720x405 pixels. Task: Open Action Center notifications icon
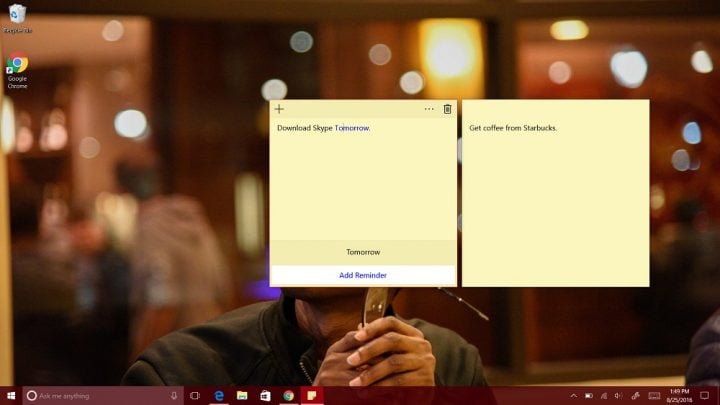(x=705, y=396)
